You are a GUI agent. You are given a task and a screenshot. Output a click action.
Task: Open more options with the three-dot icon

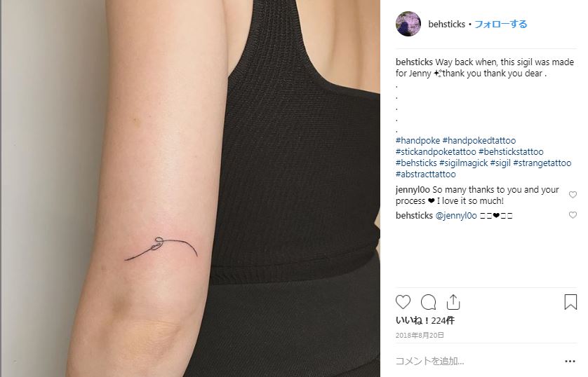[570, 362]
